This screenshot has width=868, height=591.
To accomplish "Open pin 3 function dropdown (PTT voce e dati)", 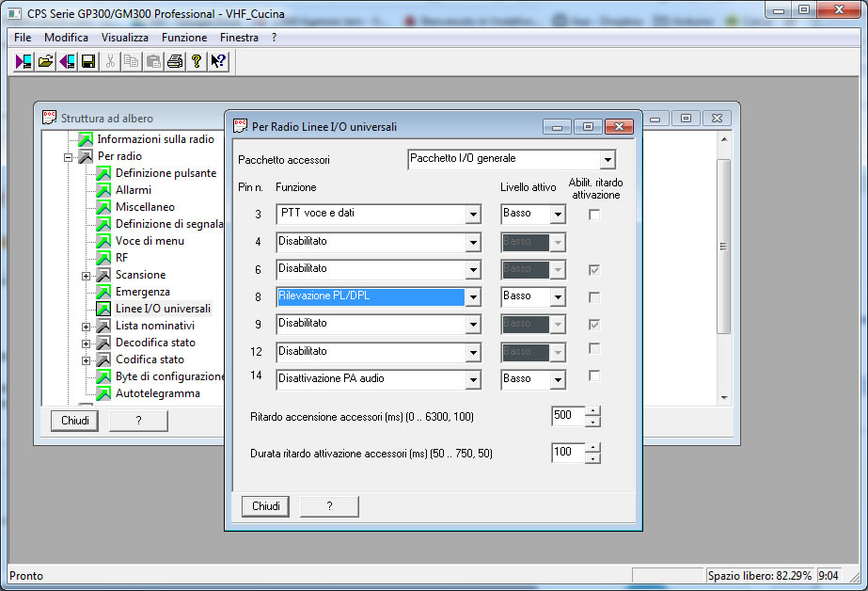I will tap(473, 214).
